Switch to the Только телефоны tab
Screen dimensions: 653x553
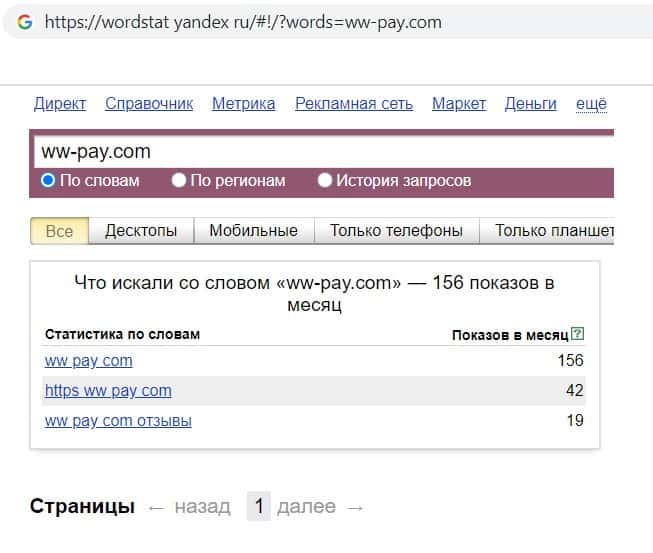396,231
